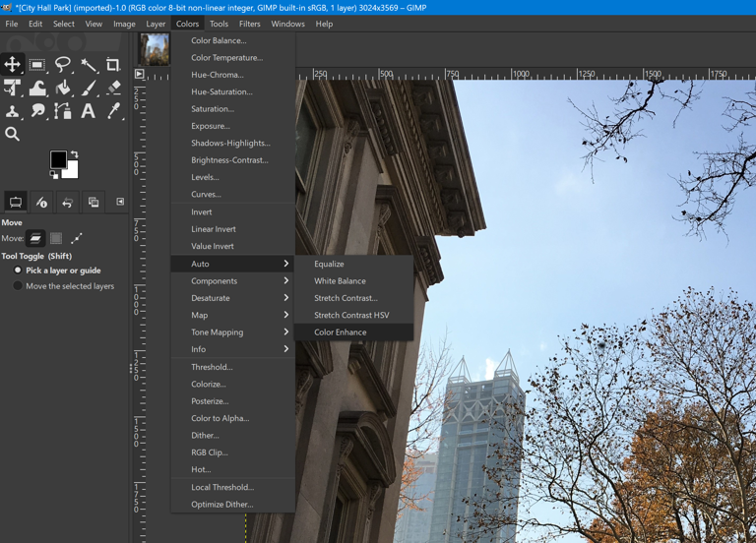Click the City Hall Park image thumbnail tab
Screen dimensions: 756x543
coord(155,49)
